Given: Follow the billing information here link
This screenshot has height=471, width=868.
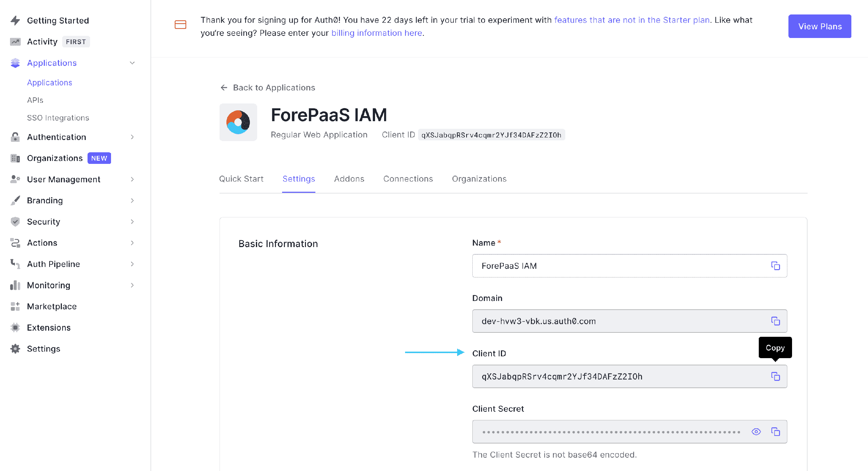Looking at the screenshot, I should (377, 33).
